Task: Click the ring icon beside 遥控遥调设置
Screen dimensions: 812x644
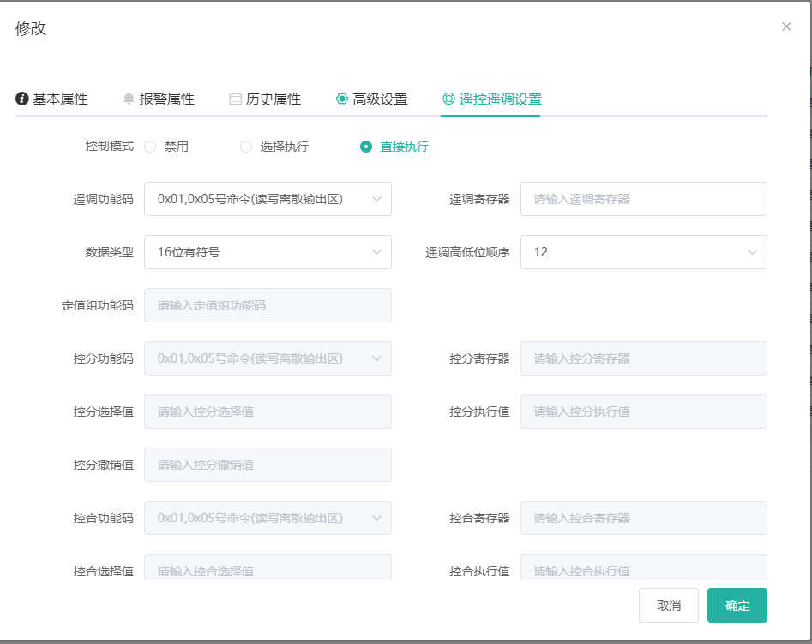Action: [448, 99]
